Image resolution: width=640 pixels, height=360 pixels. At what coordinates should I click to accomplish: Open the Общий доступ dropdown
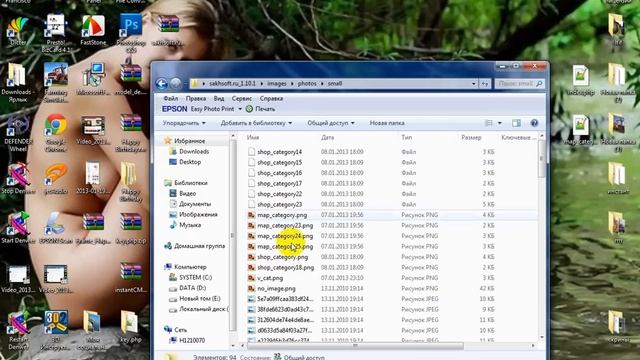(331, 123)
